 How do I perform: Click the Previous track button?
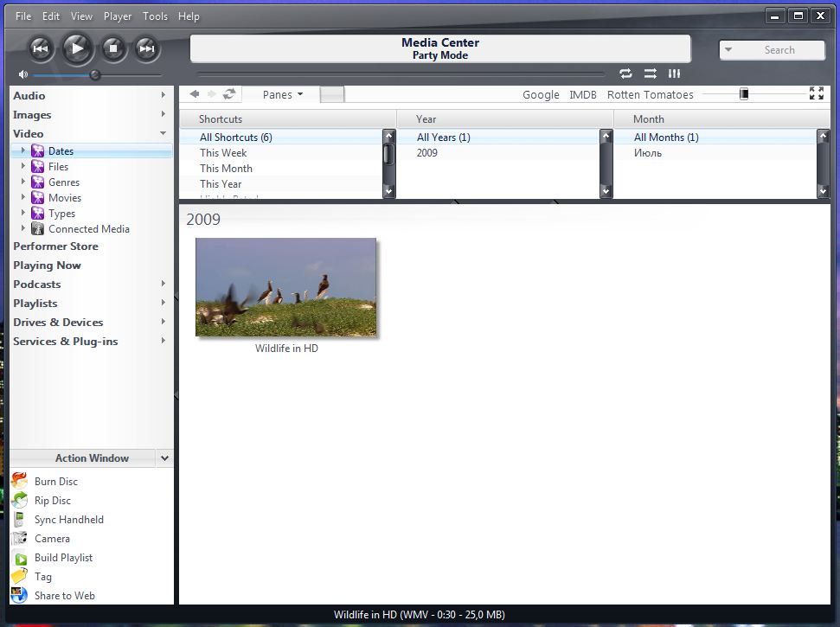tap(41, 48)
